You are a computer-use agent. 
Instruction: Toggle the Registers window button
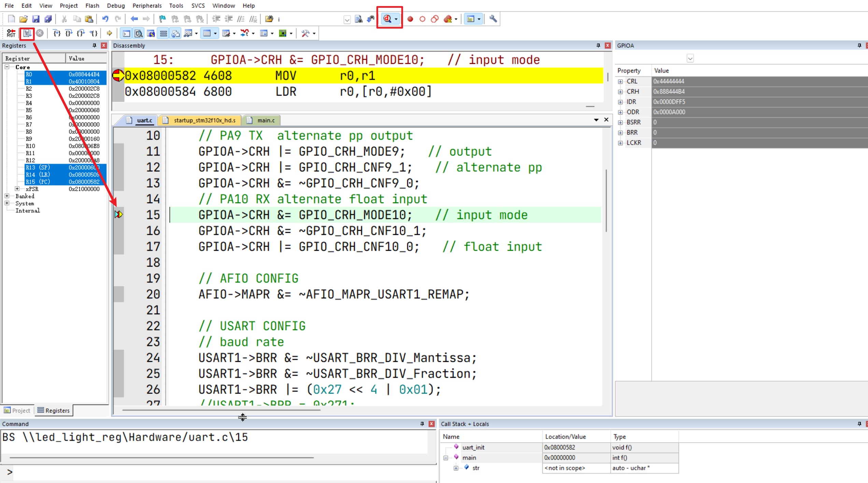[163, 33]
